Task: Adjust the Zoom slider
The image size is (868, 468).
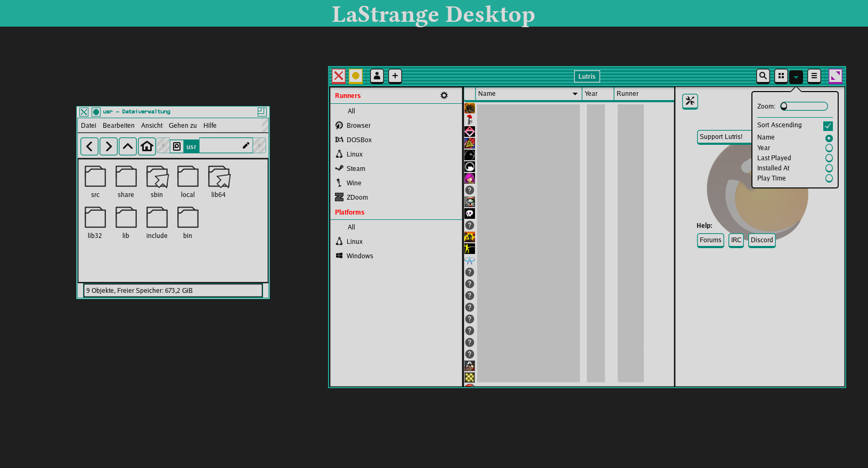Action: [804, 106]
